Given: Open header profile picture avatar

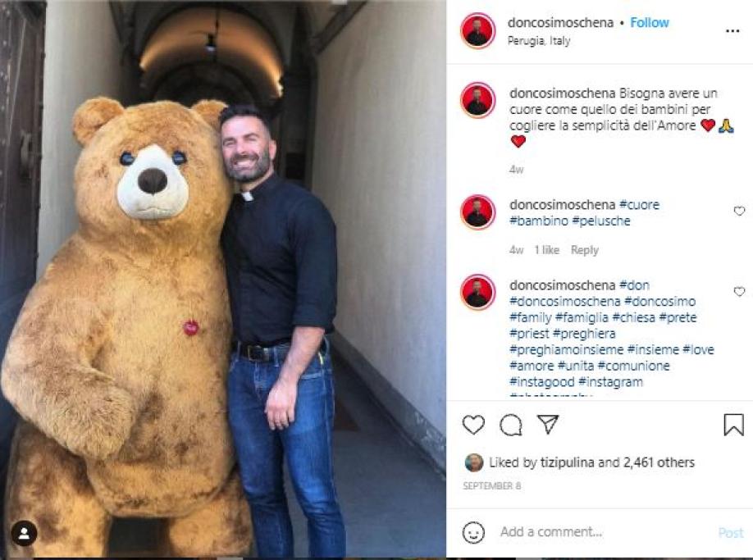Looking at the screenshot, I should pyautogui.click(x=478, y=30).
